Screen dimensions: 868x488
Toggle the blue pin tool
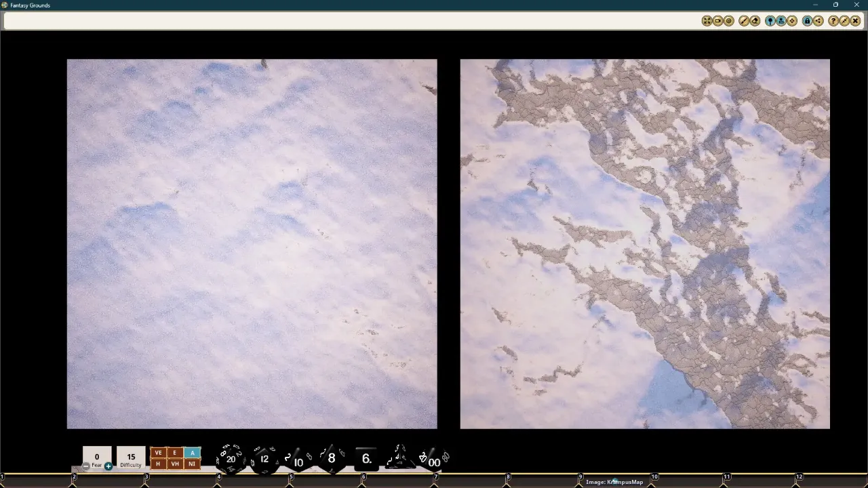tap(770, 21)
